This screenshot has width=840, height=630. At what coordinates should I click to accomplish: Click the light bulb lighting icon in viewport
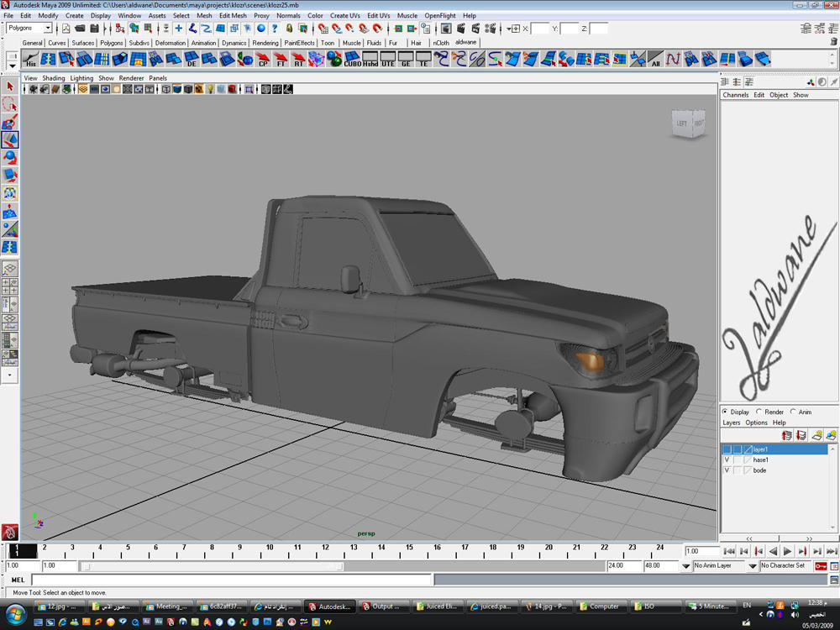(x=211, y=90)
